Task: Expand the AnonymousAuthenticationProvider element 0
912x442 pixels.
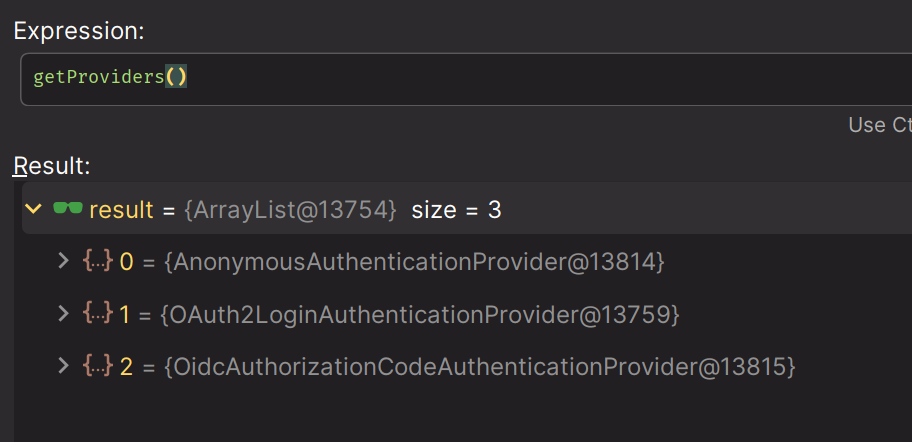Action: (x=64, y=262)
